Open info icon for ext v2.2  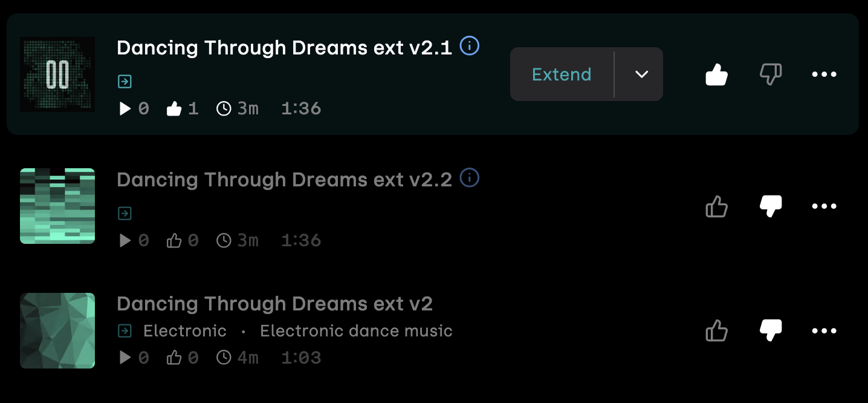tap(470, 178)
